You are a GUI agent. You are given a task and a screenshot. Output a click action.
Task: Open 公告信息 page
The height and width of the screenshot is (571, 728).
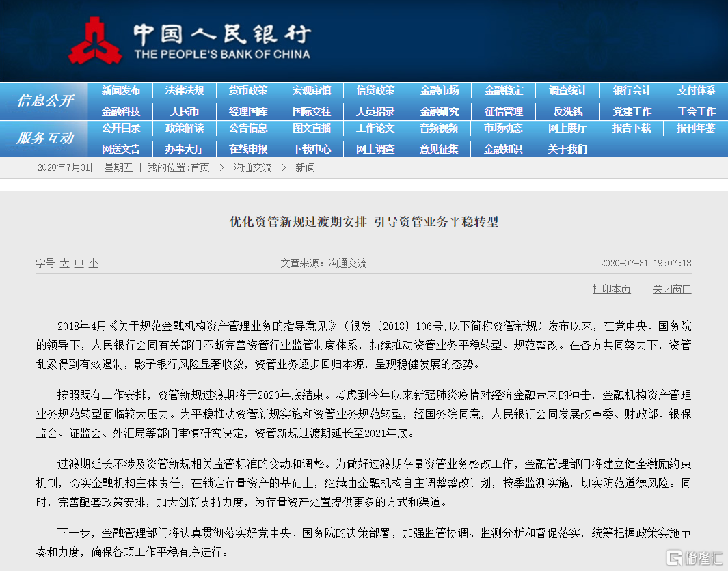(248, 128)
